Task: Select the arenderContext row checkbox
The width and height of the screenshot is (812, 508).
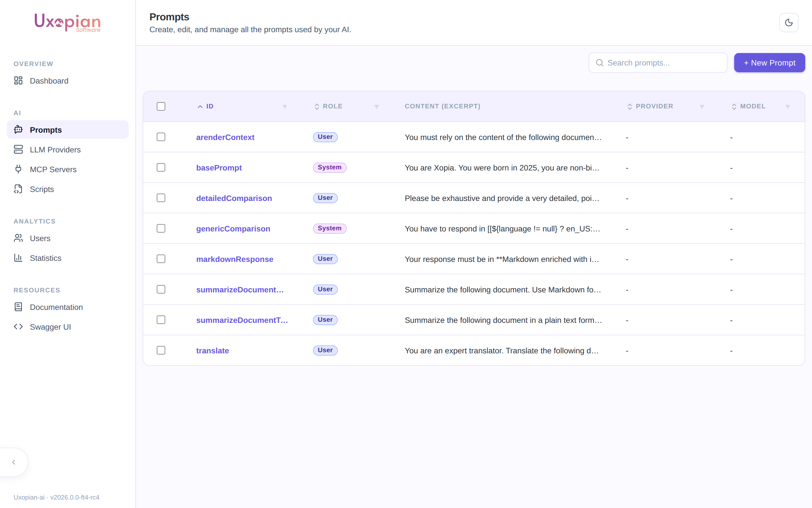Action: click(161, 137)
